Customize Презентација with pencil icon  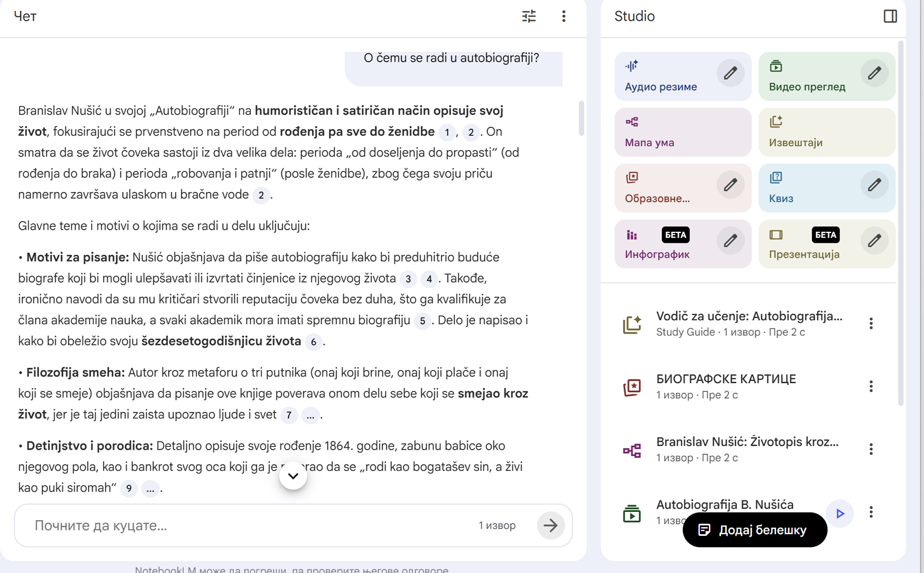pos(874,241)
